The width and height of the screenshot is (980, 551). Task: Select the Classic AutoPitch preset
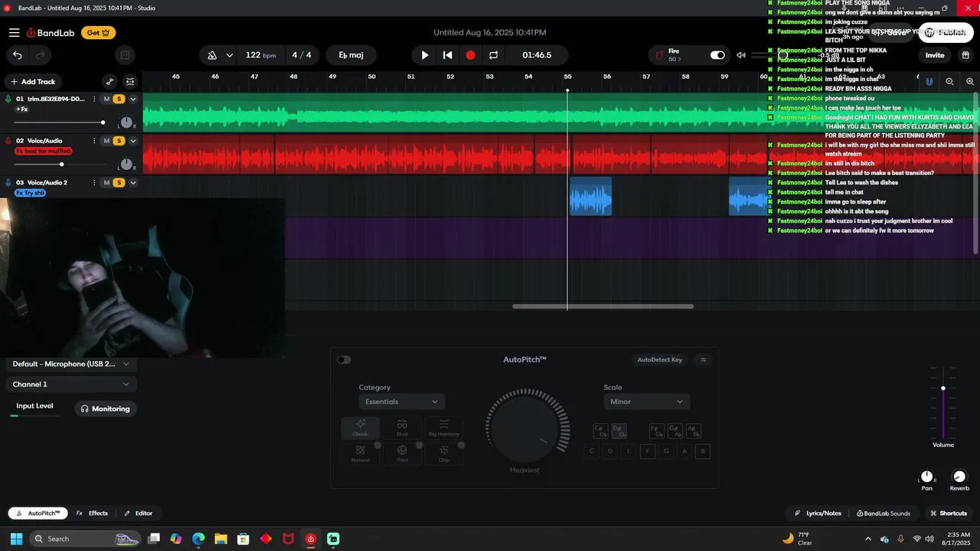coord(360,428)
